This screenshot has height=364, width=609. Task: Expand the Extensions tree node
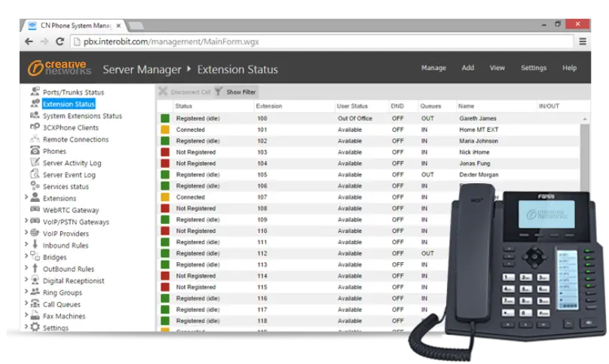tap(26, 198)
